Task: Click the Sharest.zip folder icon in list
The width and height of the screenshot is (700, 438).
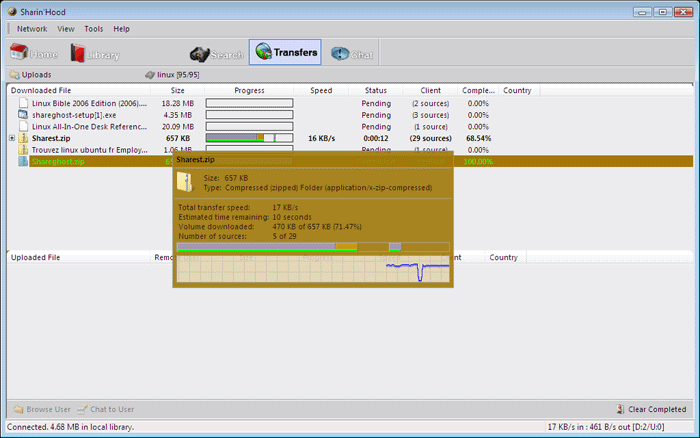Action: point(24,138)
